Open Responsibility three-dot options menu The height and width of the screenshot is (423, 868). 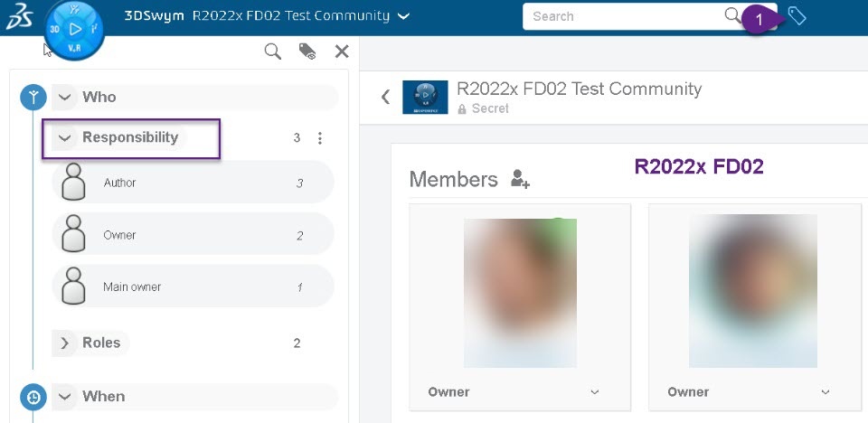point(319,138)
